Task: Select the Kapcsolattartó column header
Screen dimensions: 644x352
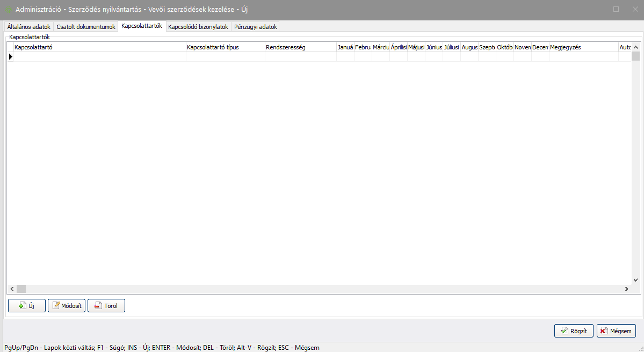Action: (99, 47)
